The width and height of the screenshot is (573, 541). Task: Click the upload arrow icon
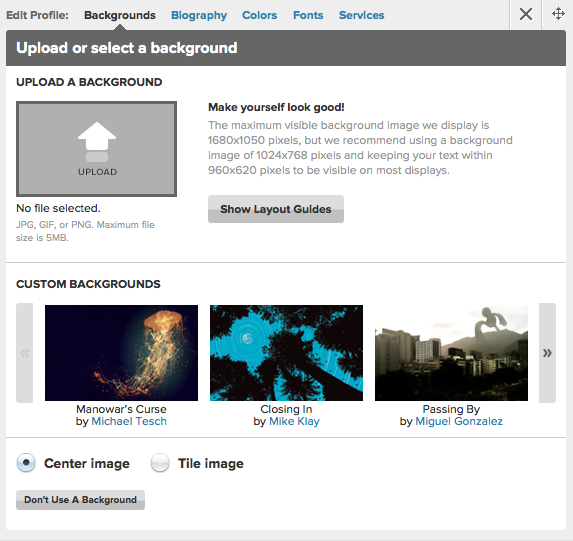(x=97, y=142)
